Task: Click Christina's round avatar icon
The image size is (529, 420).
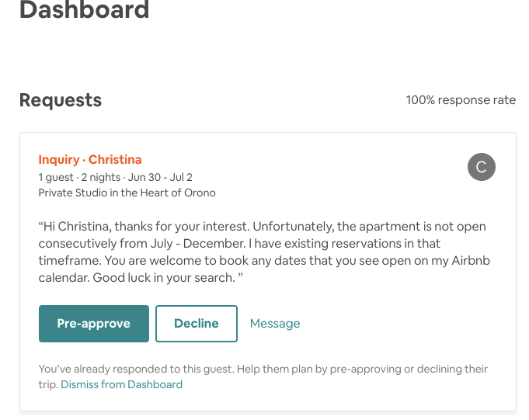Action: (x=481, y=167)
